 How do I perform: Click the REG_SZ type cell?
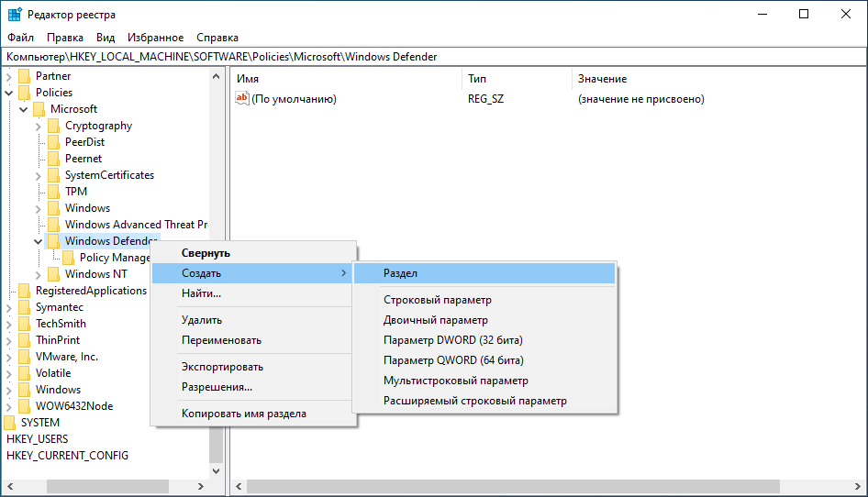[485, 99]
